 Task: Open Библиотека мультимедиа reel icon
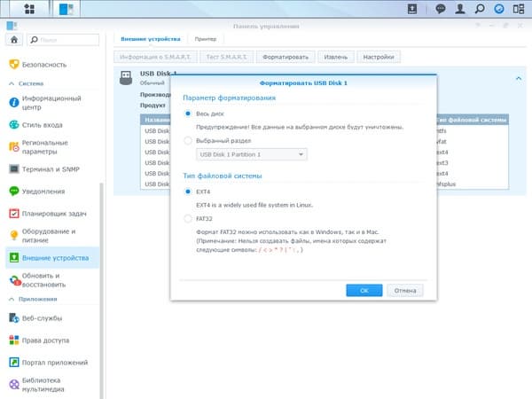14,385
